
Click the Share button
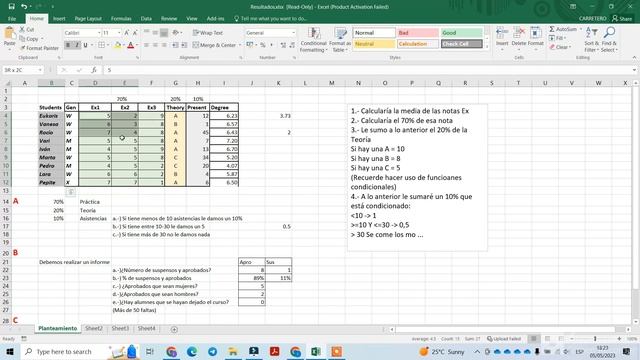coord(622,18)
